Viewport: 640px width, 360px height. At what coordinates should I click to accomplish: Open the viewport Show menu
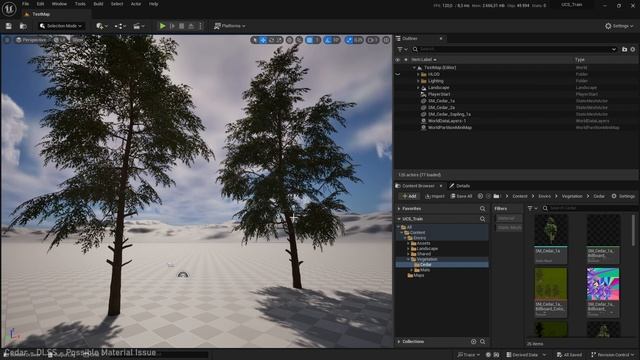point(77,40)
